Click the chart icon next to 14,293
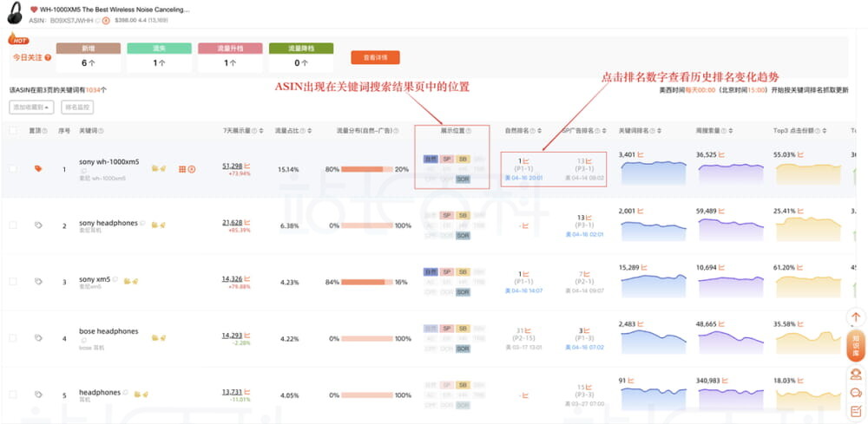Viewport: 868px width, 424px height. 247,335
